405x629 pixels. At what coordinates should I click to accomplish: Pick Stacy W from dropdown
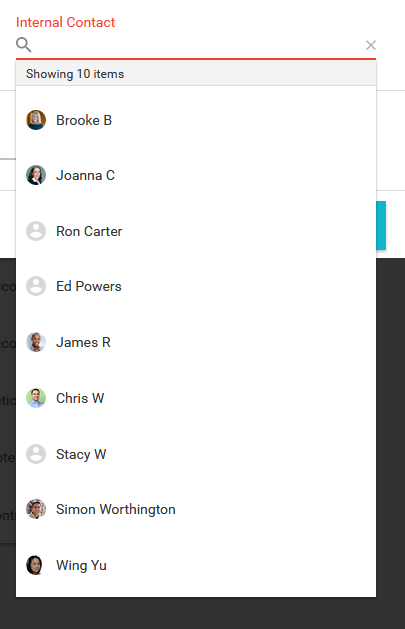tap(196, 454)
